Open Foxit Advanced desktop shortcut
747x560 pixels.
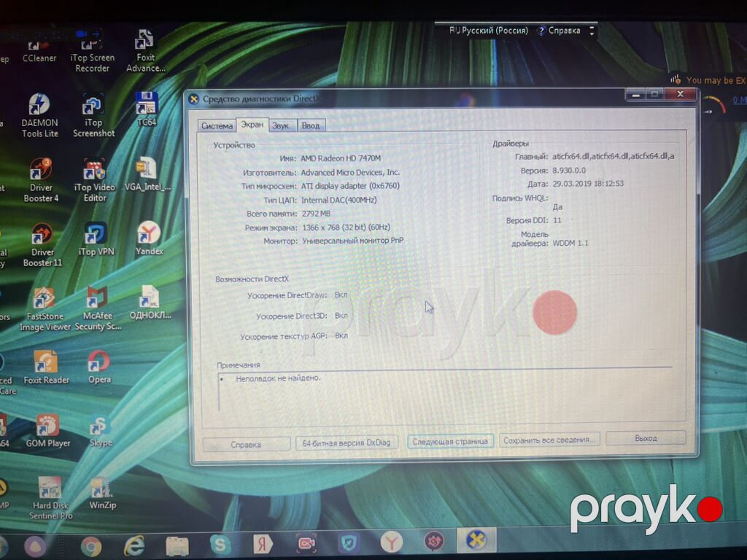[x=145, y=51]
